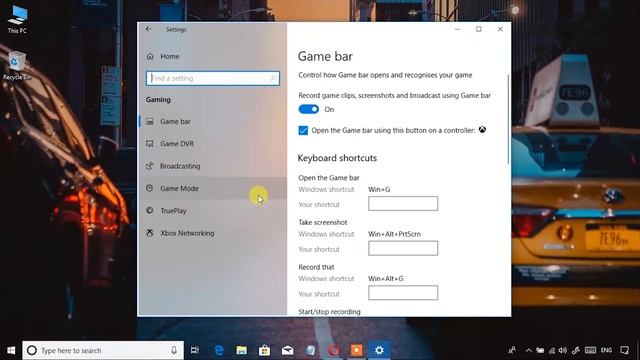Screen dimensions: 640x360
Task: Show hidden system tray icons
Action: point(529,350)
